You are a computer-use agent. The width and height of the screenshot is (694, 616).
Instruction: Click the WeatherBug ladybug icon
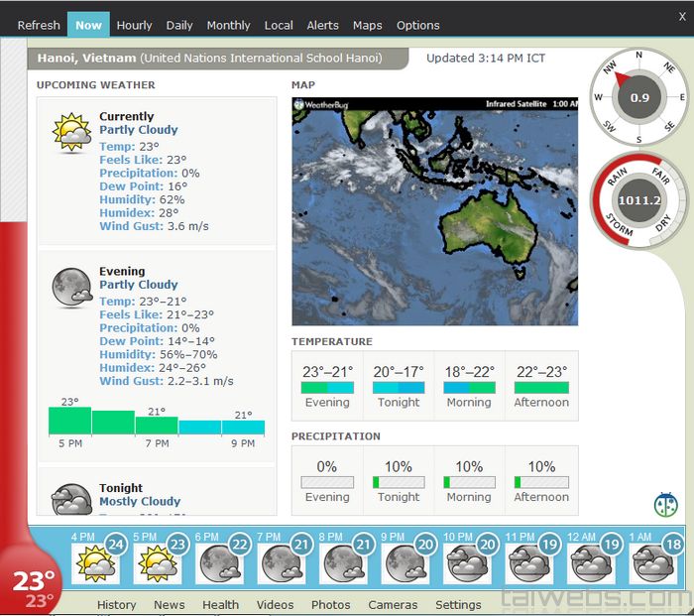tap(665, 504)
